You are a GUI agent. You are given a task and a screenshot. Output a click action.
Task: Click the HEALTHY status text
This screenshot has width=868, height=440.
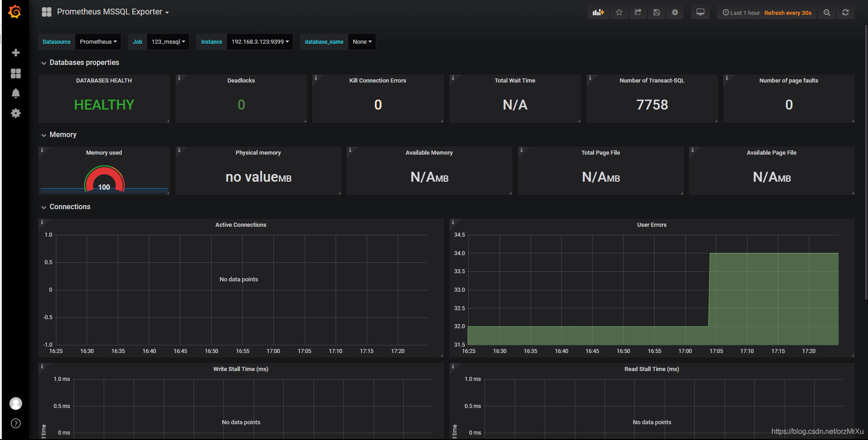pyautogui.click(x=104, y=105)
